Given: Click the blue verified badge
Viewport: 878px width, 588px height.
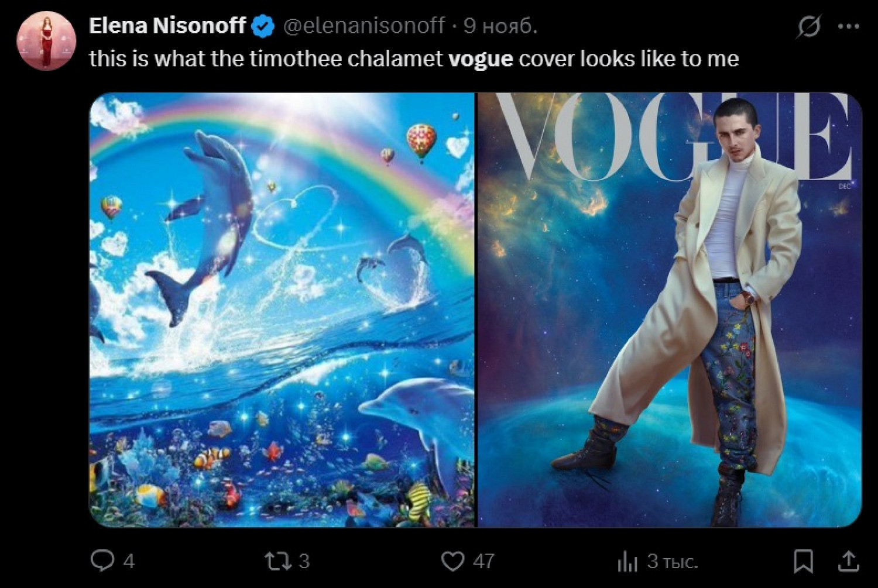Looking at the screenshot, I should pyautogui.click(x=263, y=26).
